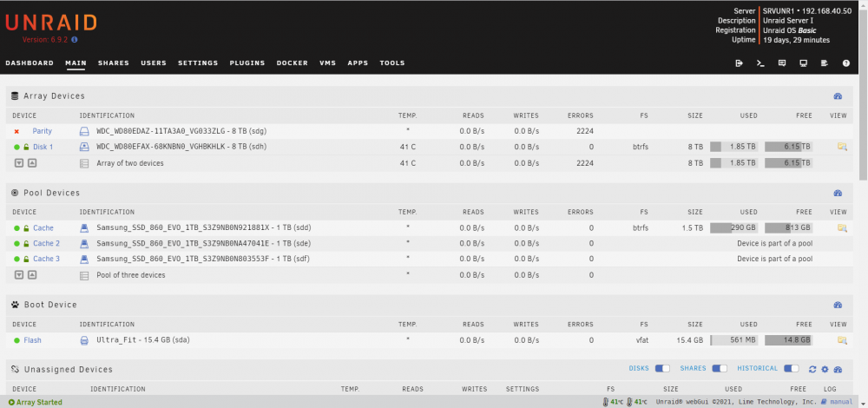
Task: Open the feedback icon in top toolbar
Action: click(x=782, y=63)
